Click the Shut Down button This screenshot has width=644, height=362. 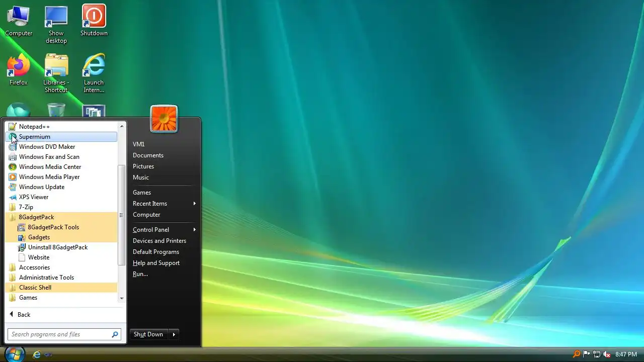tap(148, 334)
